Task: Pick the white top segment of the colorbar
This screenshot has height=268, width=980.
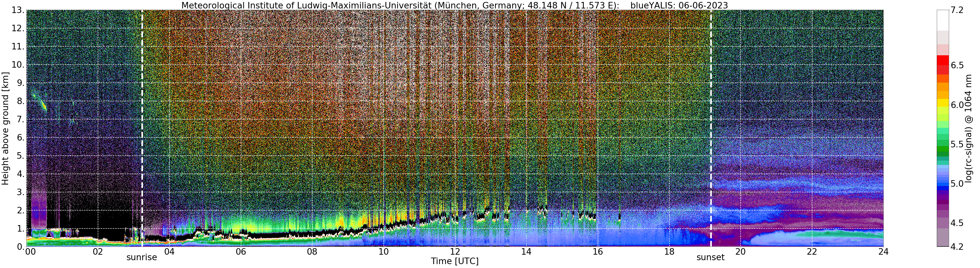Action: click(943, 20)
